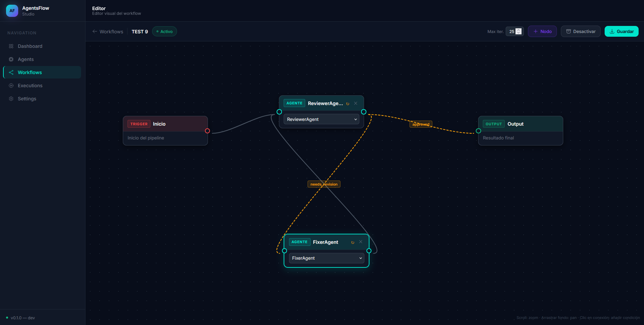Click the Settings gear icon
This screenshot has width=644, height=325.
[x=11, y=99]
